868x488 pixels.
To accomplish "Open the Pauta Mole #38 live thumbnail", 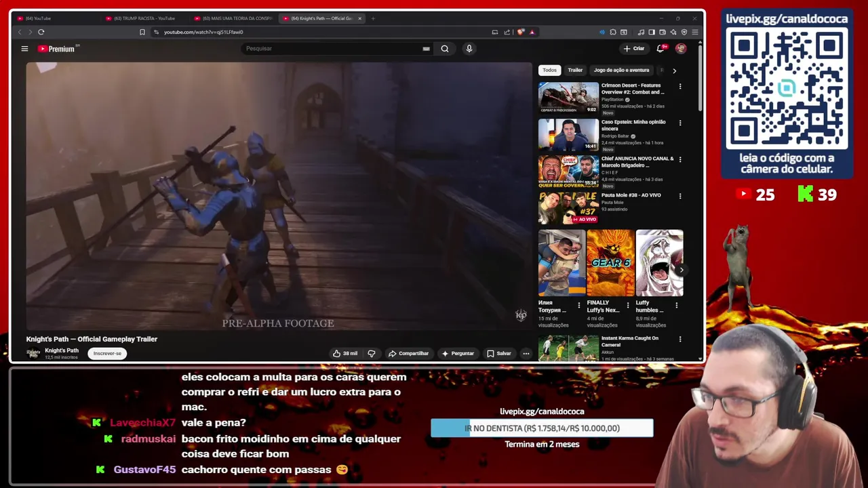I will (568, 207).
